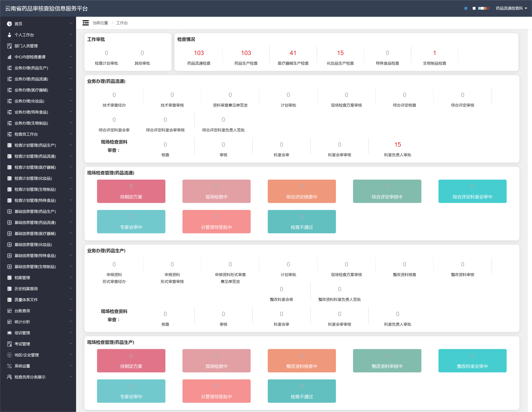Open 其他审批 count in 工作审批
The height and width of the screenshot is (412, 532).
pyautogui.click(x=142, y=58)
